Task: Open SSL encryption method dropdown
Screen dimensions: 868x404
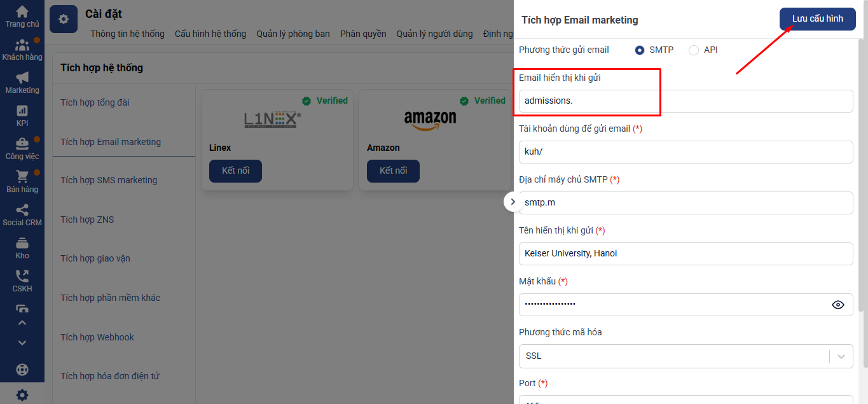Action: pos(685,356)
